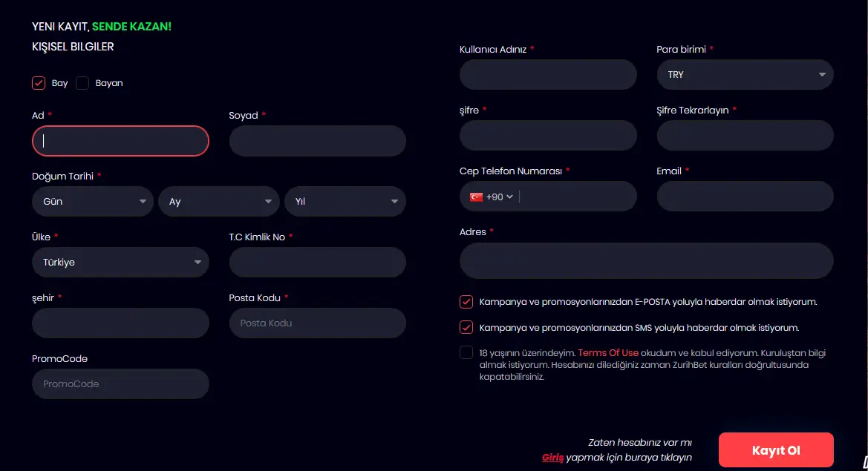Follow the Giriş login link
The height and width of the screenshot is (471, 868).
pyautogui.click(x=552, y=458)
